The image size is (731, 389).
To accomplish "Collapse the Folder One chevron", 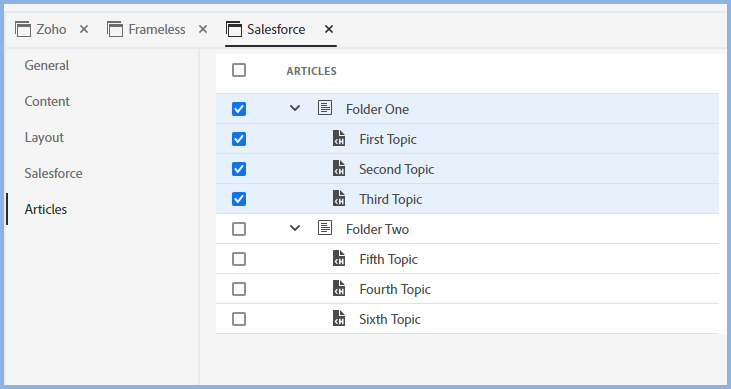I will (295, 108).
